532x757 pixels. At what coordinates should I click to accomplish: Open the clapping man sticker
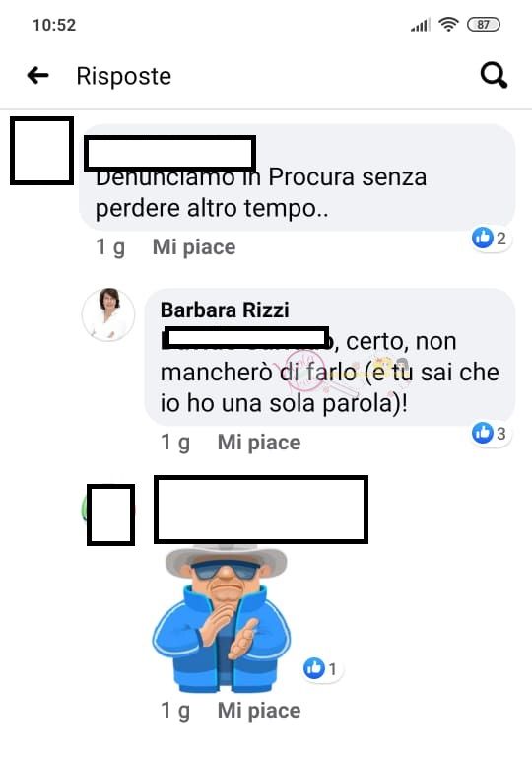tap(222, 618)
